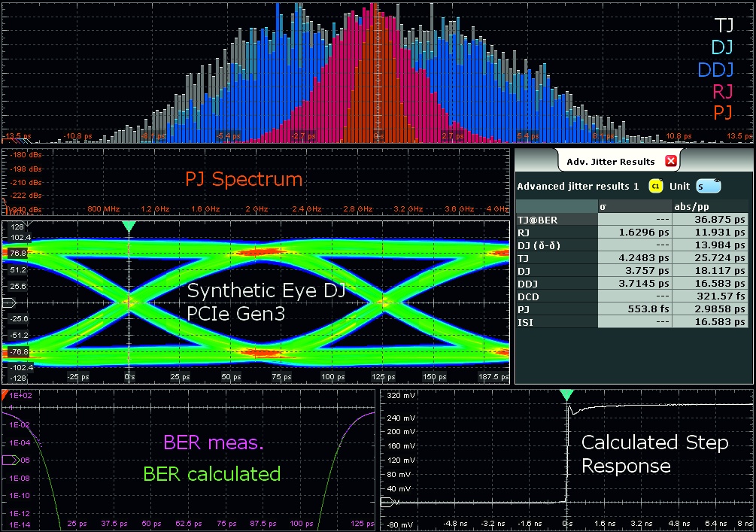The width and height of the screenshot is (756, 532).
Task: Select the TJ sigma value 4.2483 ps
Action: click(x=635, y=258)
